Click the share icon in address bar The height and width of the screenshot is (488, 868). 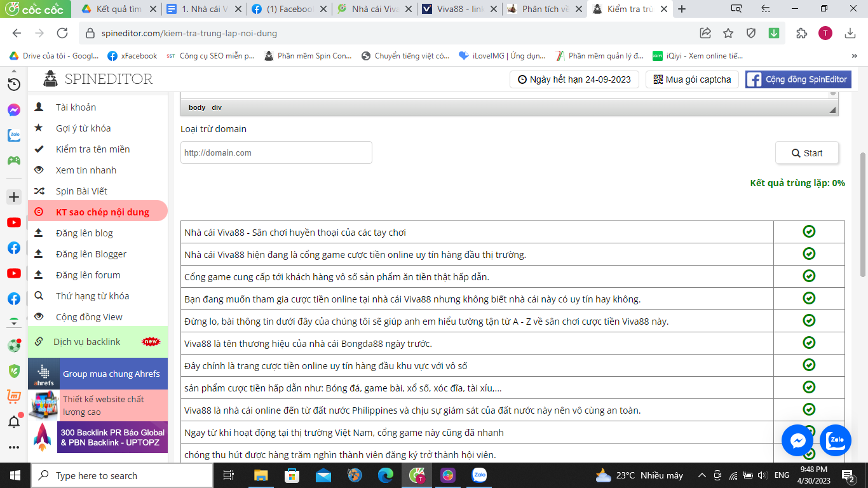pyautogui.click(x=705, y=33)
